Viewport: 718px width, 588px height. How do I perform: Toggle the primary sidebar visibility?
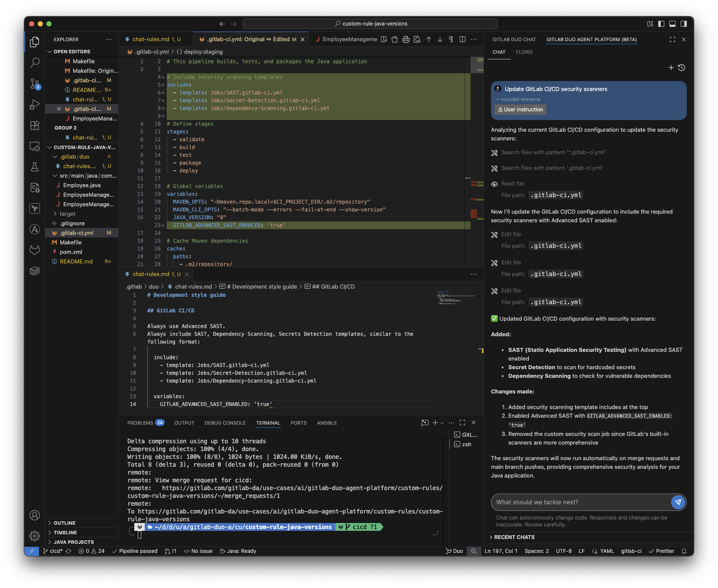point(661,24)
